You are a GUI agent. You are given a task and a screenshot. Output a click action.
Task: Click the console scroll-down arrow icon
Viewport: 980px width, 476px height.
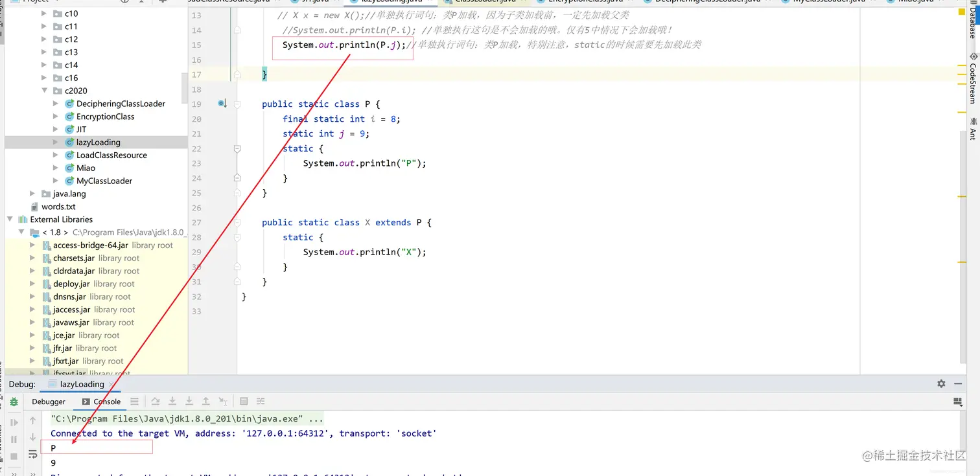pos(33,438)
